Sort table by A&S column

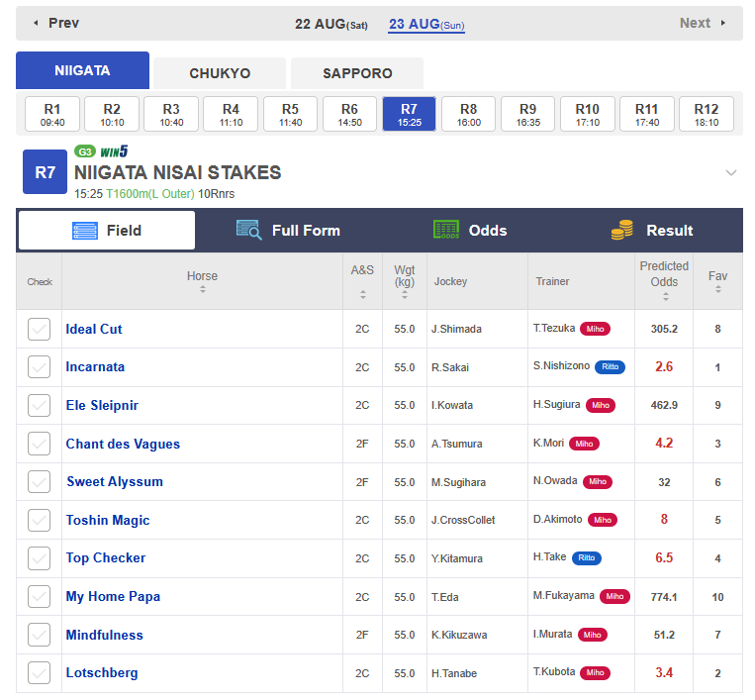(x=363, y=294)
